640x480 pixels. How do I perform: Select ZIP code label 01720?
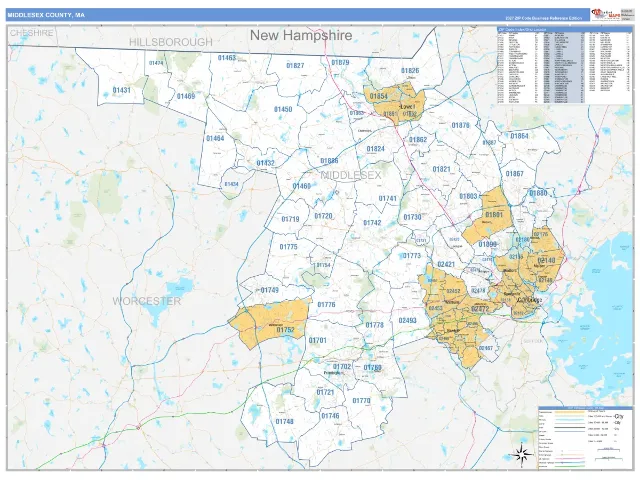coord(323,216)
